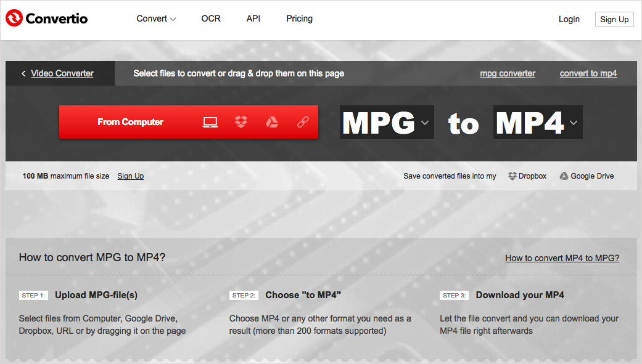Click 'Select files to convert or drag & drop' text

click(x=239, y=74)
